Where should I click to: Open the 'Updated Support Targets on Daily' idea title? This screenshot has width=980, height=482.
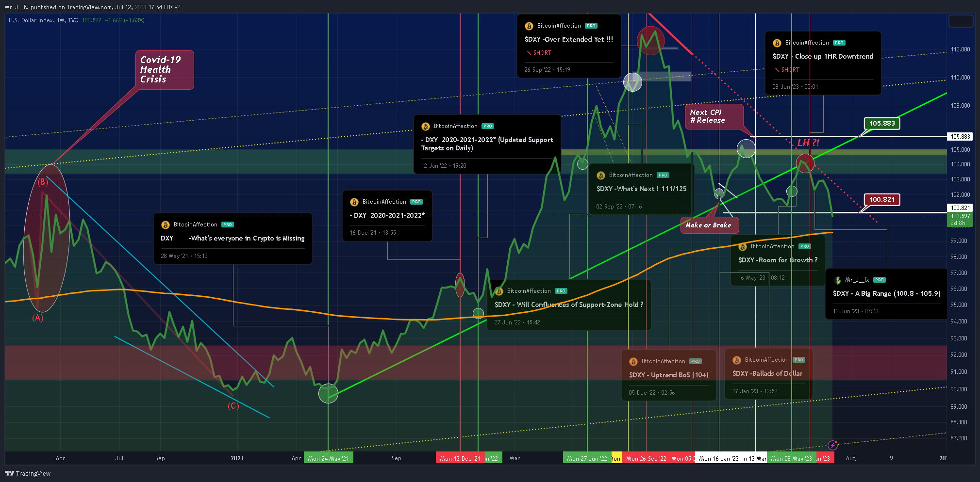pyautogui.click(x=487, y=144)
